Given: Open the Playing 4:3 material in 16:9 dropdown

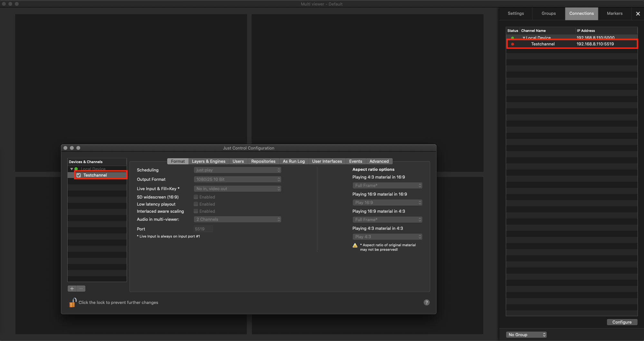Looking at the screenshot, I should [x=387, y=186].
